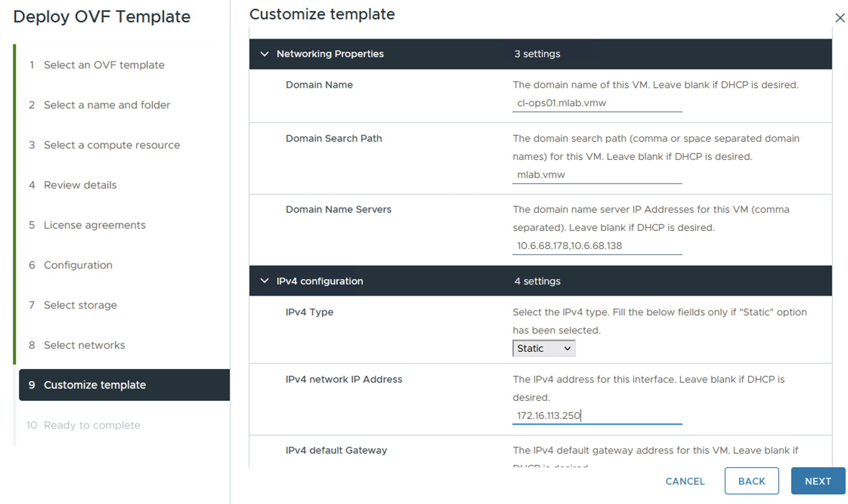
Task: Edit the Domain Name Servers field
Action: pyautogui.click(x=597, y=246)
